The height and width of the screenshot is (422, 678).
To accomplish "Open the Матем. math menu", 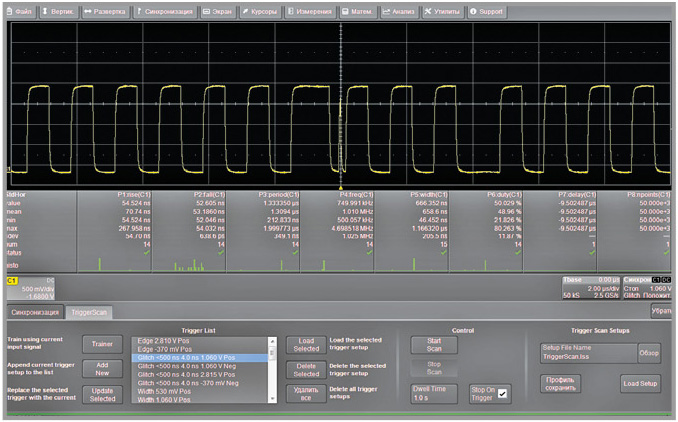I will [360, 10].
